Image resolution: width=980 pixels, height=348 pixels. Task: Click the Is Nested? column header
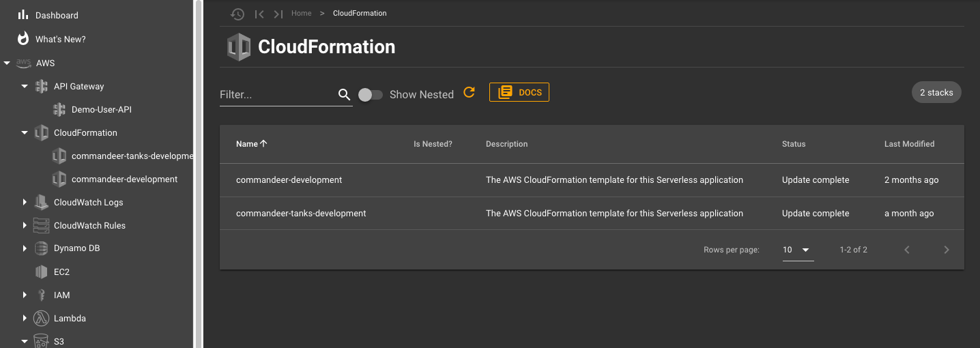pos(433,144)
